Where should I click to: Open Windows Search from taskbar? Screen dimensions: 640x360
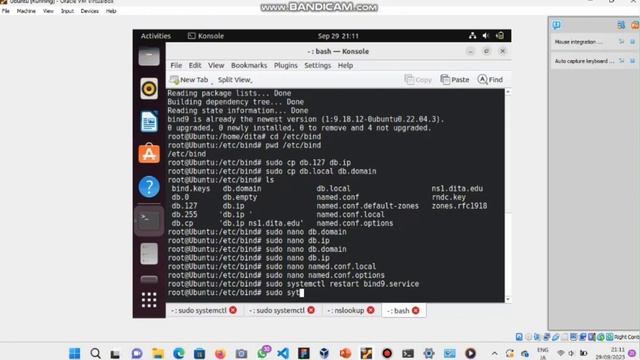click(x=96, y=353)
